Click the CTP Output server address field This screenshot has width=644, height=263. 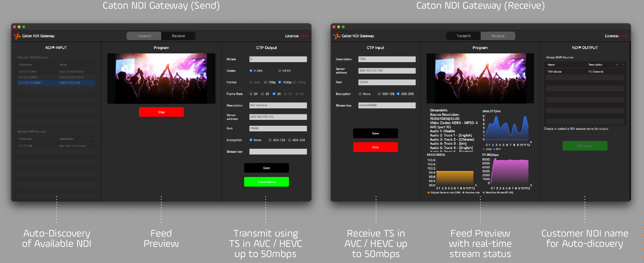click(x=278, y=117)
